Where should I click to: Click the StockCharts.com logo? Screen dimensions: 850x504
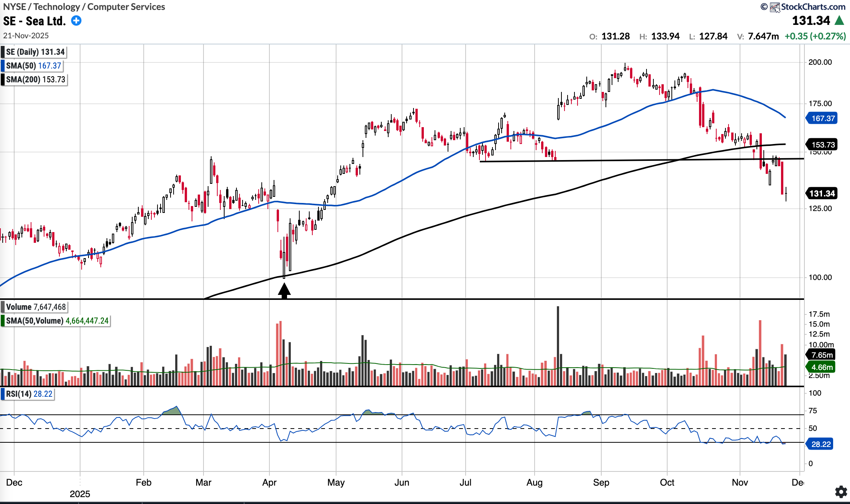coord(808,7)
